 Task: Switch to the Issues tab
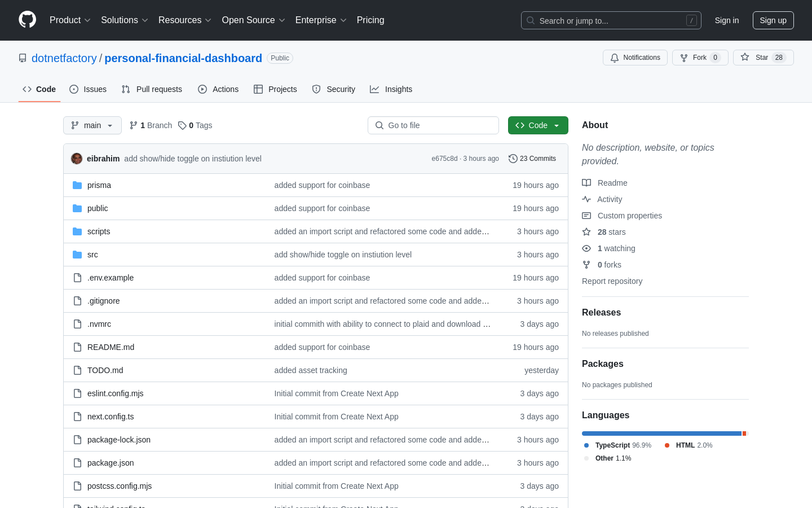(x=88, y=89)
